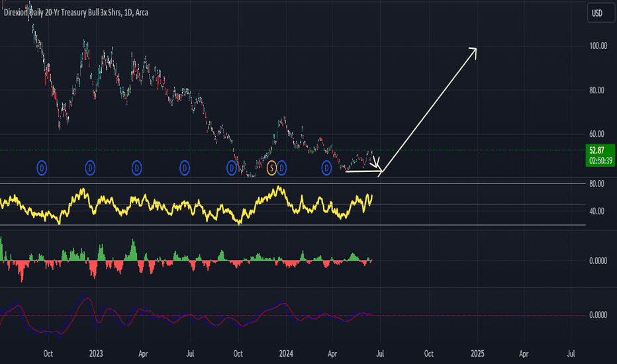617x364 pixels.
Task: Click the yellow RSI oscillator line
Action: [x=186, y=205]
